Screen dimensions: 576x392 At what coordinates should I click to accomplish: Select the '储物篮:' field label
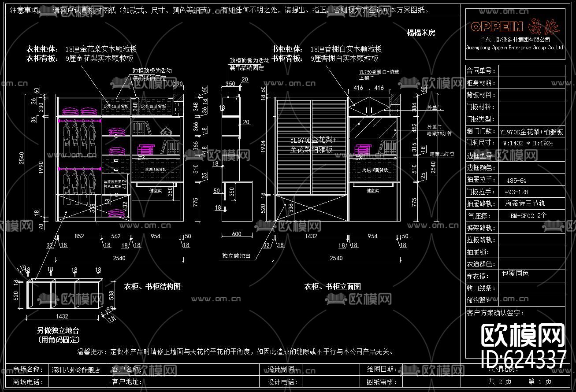[x=478, y=300]
